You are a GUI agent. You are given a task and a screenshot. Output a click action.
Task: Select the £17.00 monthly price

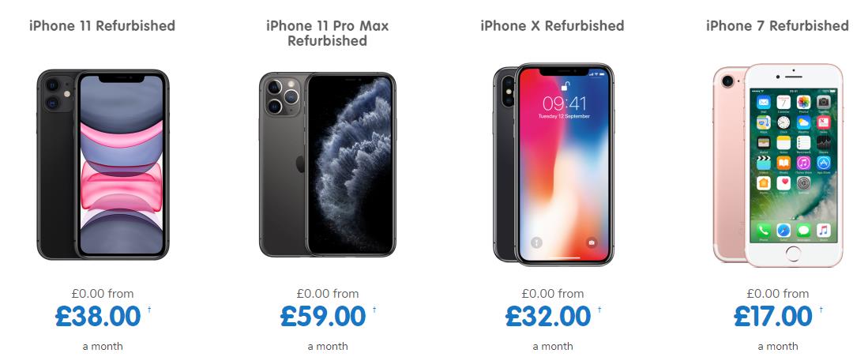(773, 317)
